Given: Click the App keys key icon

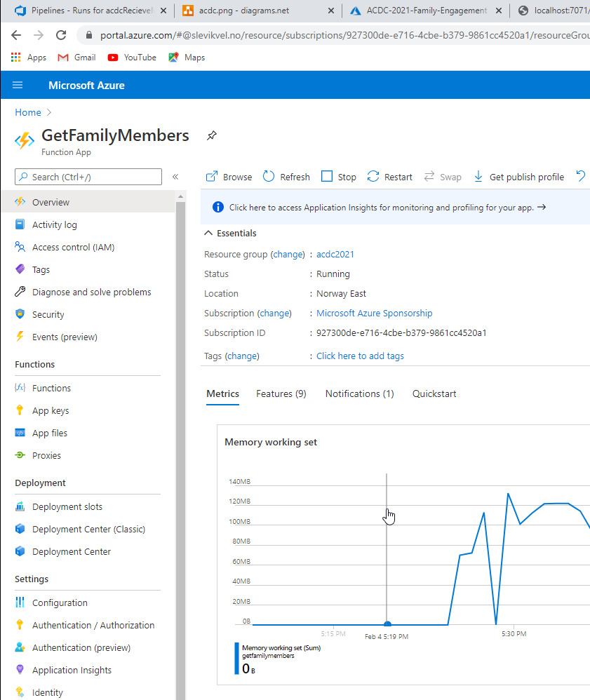Looking at the screenshot, I should tap(20, 410).
